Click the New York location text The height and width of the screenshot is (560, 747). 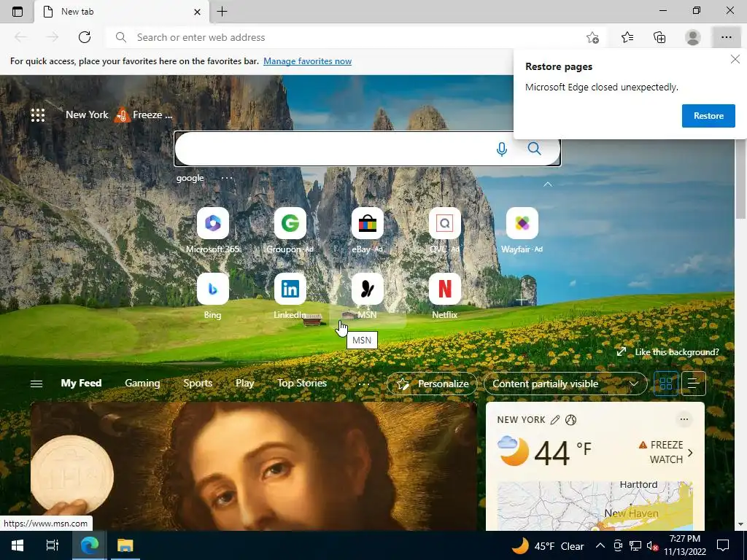(87, 114)
